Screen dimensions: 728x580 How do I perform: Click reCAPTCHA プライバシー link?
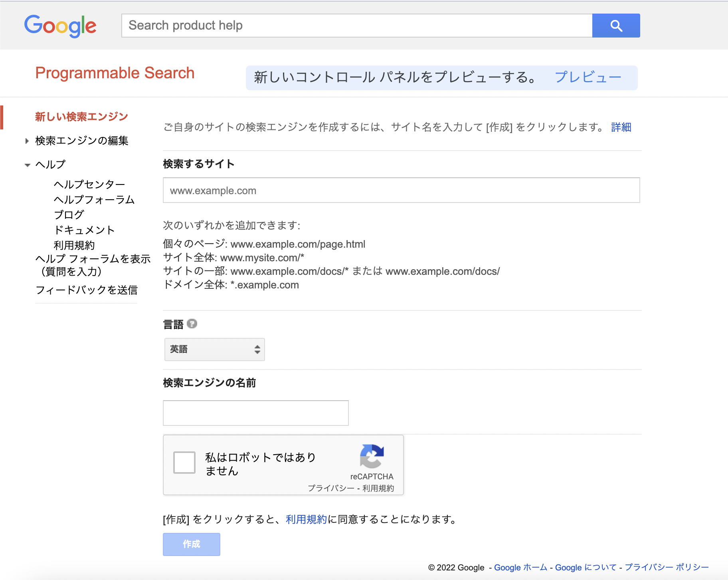331,488
